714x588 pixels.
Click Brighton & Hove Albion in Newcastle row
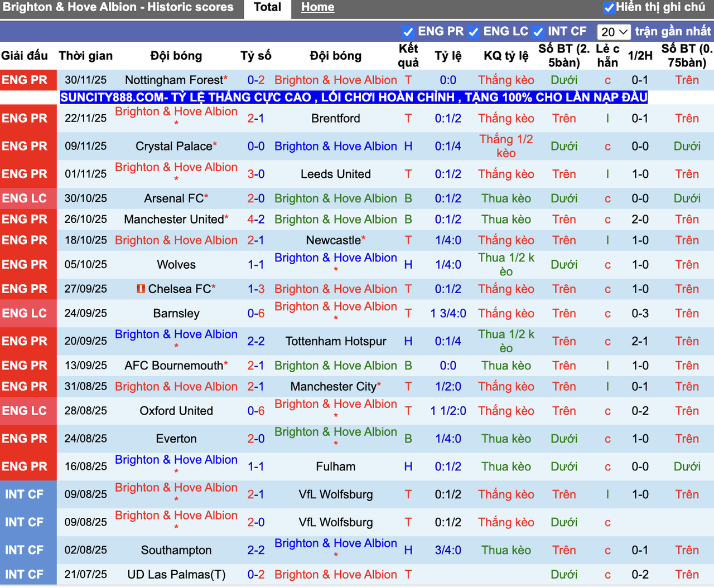click(x=176, y=240)
